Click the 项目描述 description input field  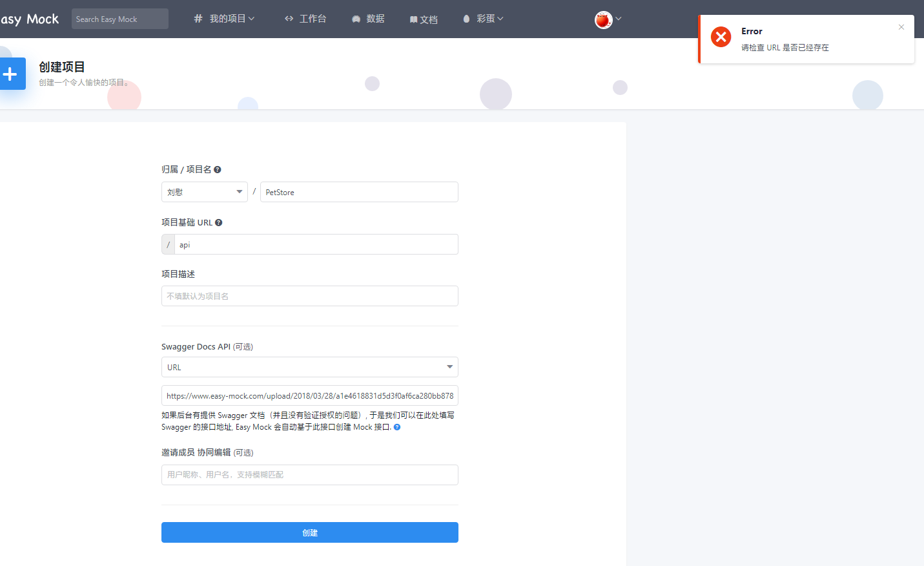click(309, 296)
